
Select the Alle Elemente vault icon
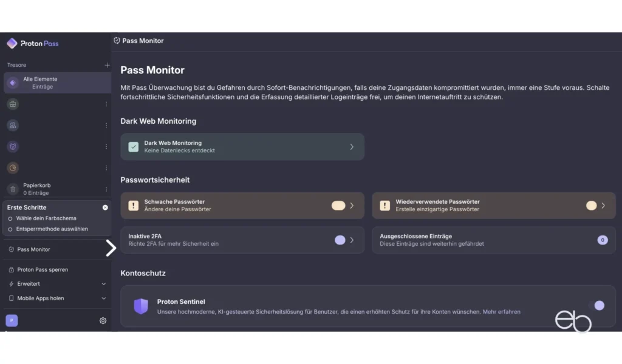coord(13,82)
